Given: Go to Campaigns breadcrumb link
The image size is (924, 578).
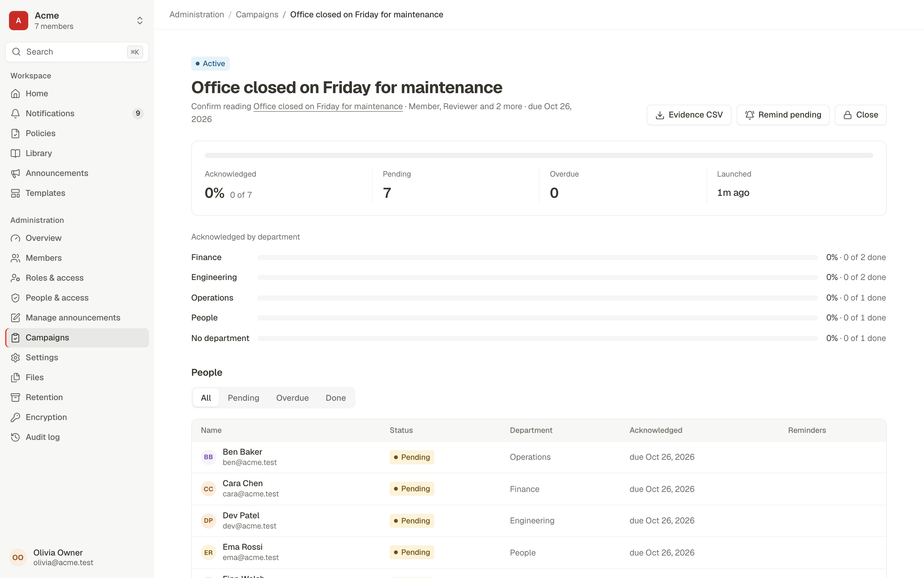Looking at the screenshot, I should coord(257,14).
